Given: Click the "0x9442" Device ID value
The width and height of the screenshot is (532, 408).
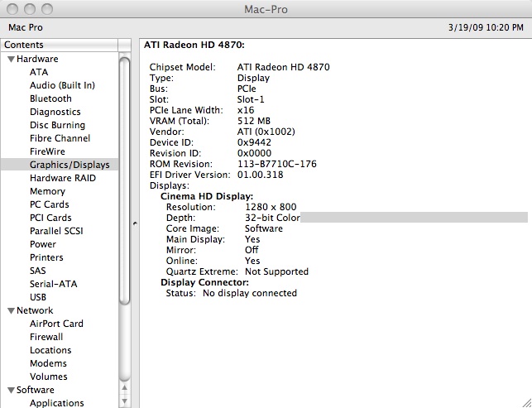Looking at the screenshot, I should 254,142.
